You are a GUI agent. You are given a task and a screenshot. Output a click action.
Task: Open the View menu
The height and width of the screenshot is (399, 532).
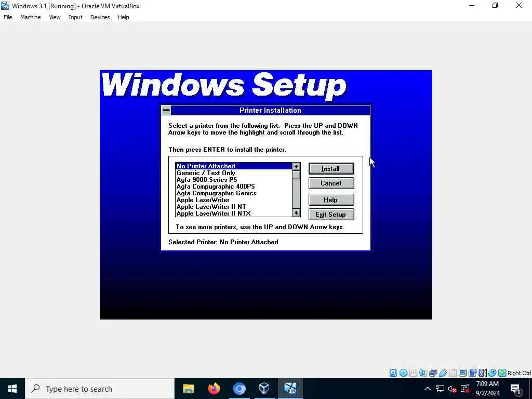55,17
